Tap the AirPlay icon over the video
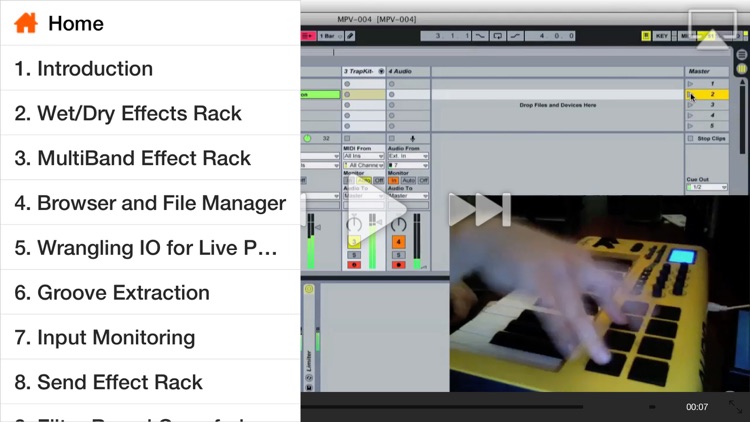Screen dimensions: 750x422 coord(712,30)
